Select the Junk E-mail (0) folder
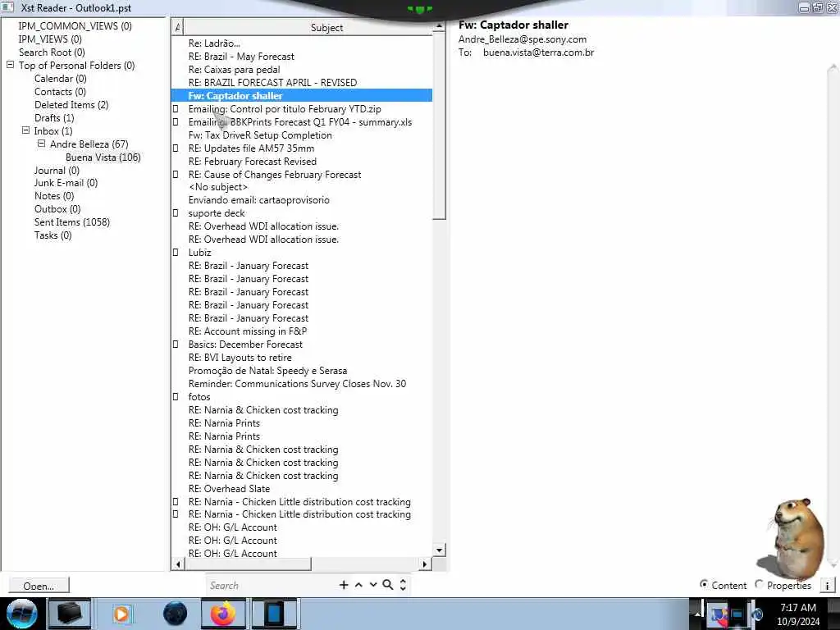Image resolution: width=840 pixels, height=630 pixels. point(66,183)
